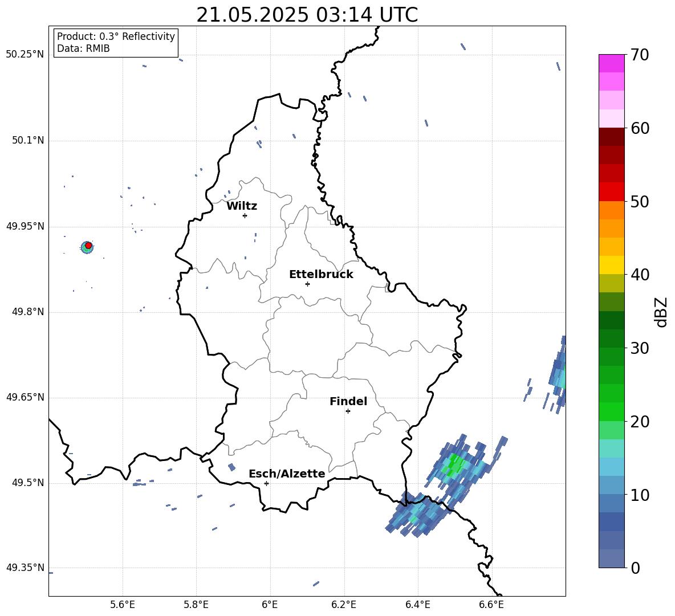Click the cross marker below Findel
Viewport: 675px width, 616px height.
pos(348,411)
